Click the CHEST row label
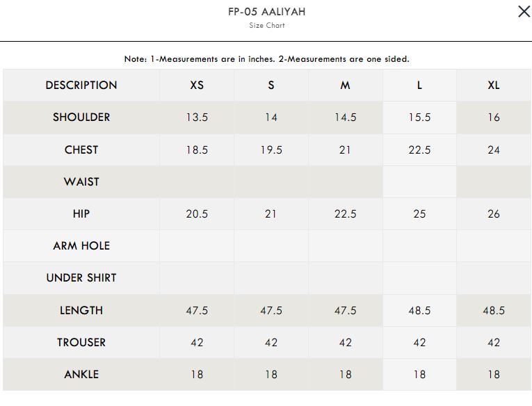532x406 pixels. click(81, 149)
